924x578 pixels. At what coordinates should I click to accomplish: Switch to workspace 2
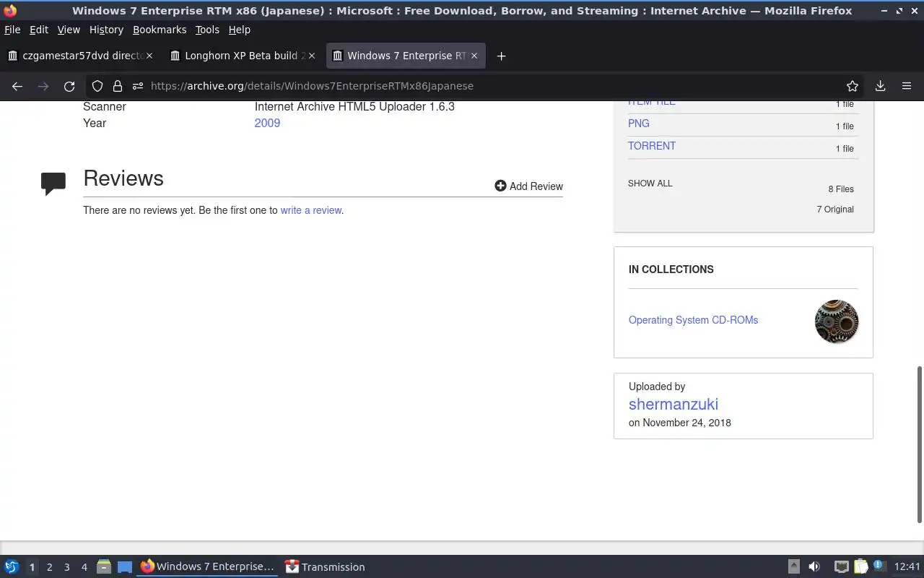click(x=49, y=567)
